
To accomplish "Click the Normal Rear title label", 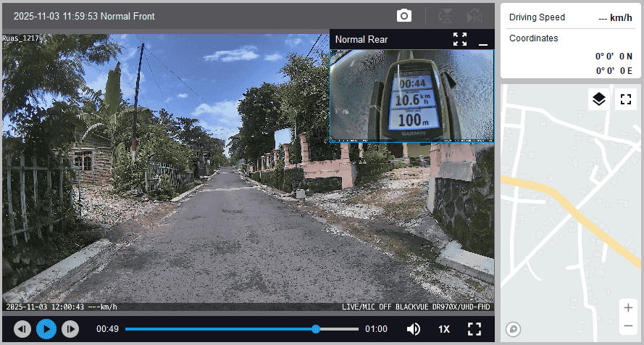I will [361, 40].
